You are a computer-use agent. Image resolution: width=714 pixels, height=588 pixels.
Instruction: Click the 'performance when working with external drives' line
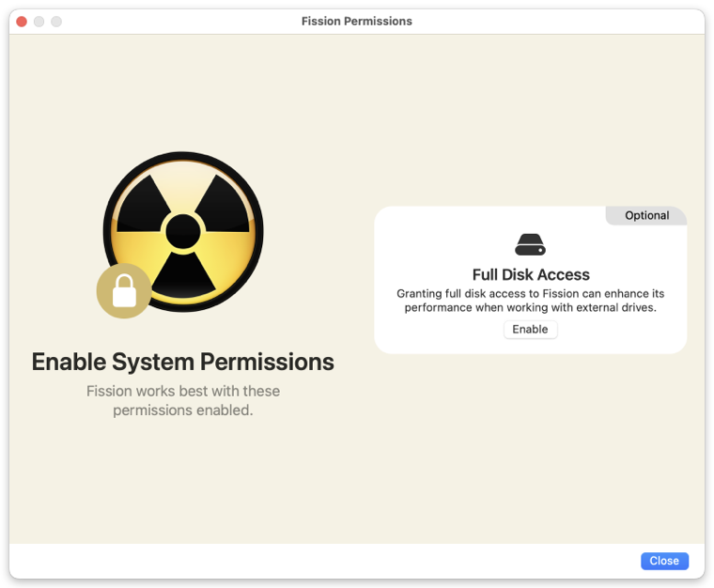pos(531,308)
